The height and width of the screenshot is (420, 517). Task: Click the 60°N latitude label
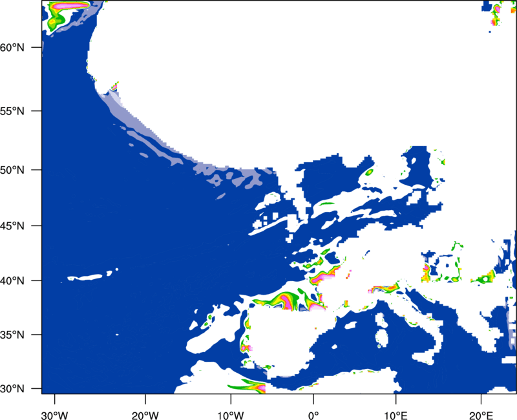[12, 47]
